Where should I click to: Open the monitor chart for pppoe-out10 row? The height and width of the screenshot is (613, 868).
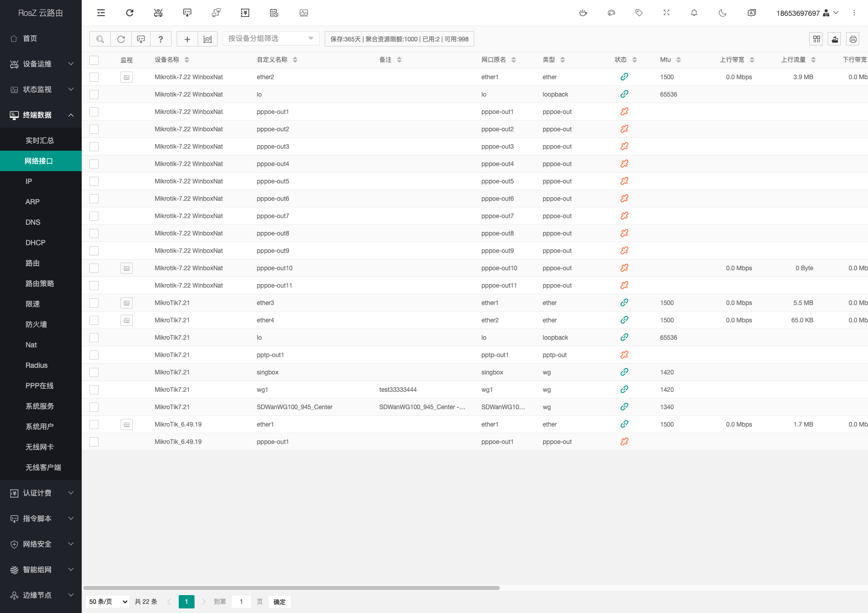(x=127, y=268)
